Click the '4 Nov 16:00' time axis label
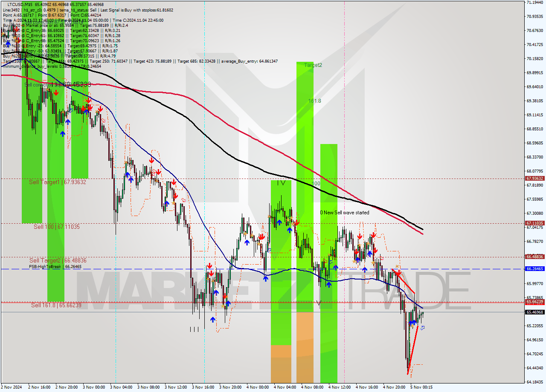The width and height of the screenshot is (546, 392). (x=367, y=387)
